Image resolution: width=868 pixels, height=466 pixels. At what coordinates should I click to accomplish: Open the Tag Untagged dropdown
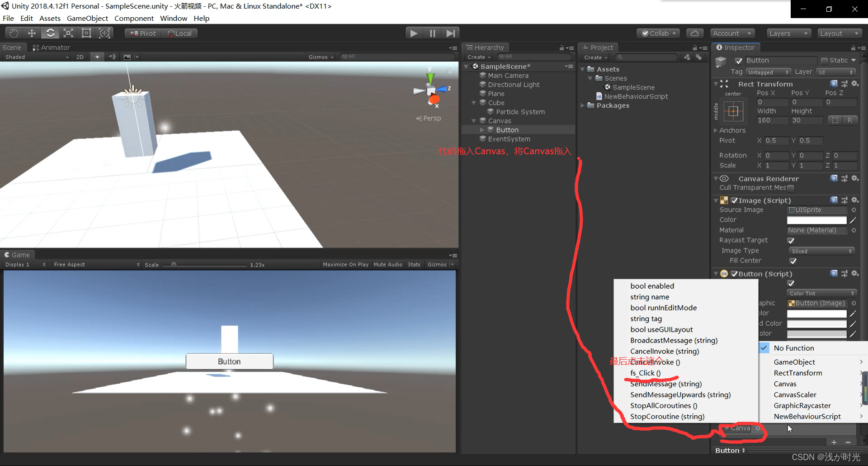(x=768, y=72)
